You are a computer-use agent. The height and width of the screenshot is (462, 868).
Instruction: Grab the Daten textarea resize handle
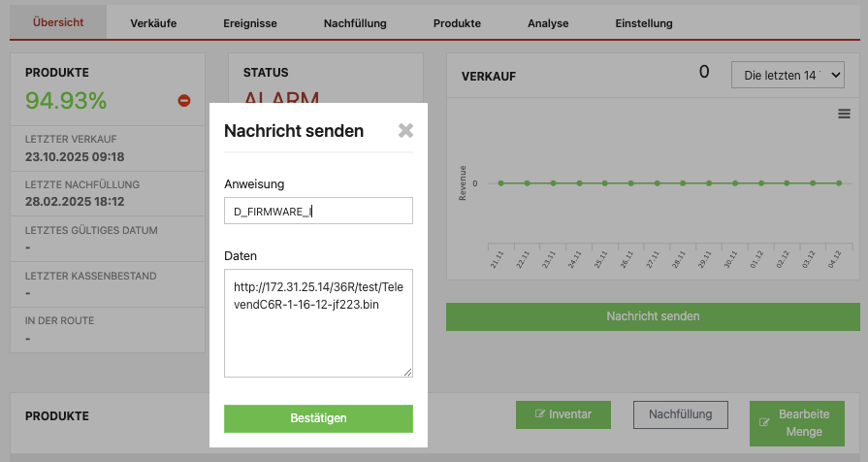tap(408, 372)
